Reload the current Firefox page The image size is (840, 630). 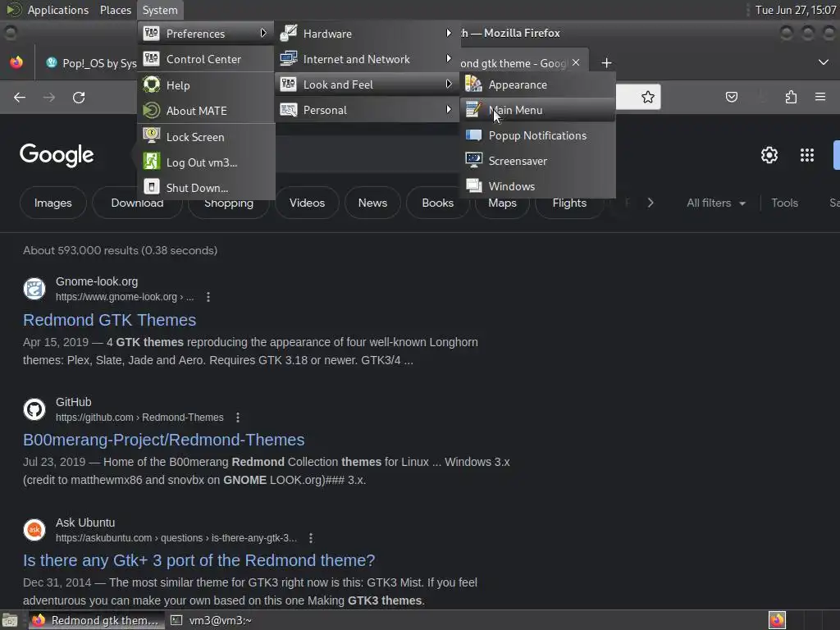79,97
